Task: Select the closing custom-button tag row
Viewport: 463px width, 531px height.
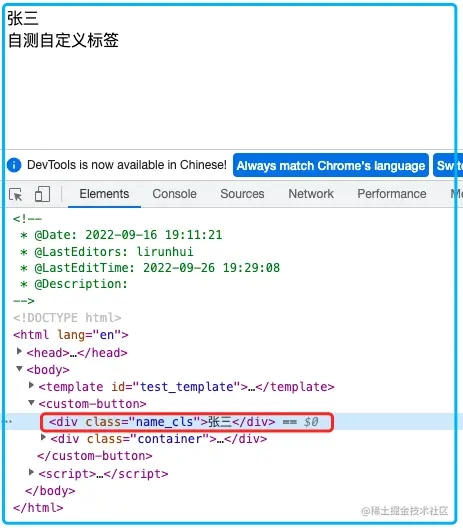Action: click(95, 456)
